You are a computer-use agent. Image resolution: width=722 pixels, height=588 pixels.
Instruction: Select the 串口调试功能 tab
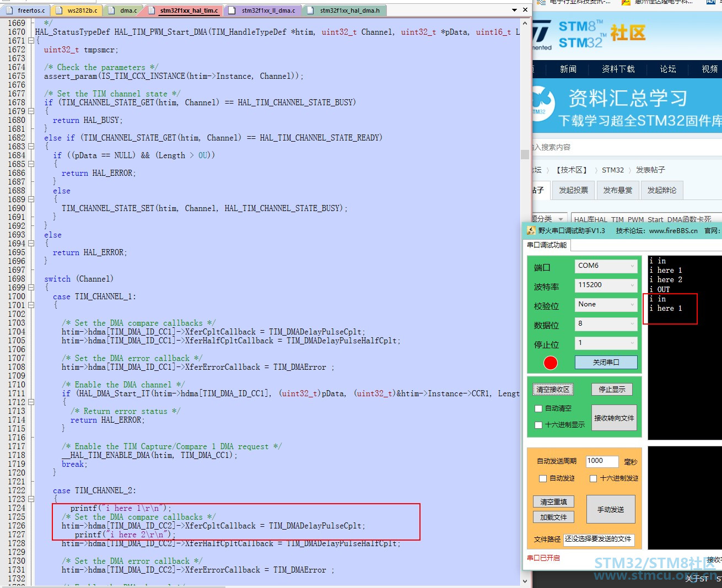[x=547, y=245]
